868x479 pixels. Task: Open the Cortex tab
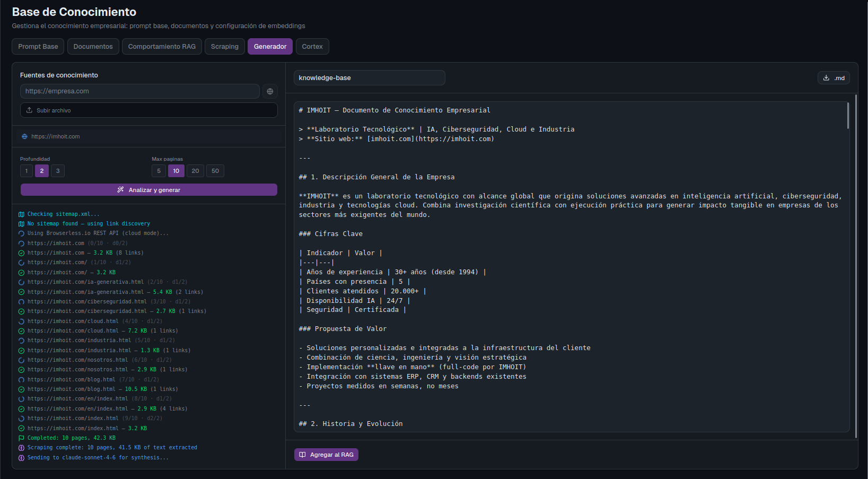[x=312, y=47]
